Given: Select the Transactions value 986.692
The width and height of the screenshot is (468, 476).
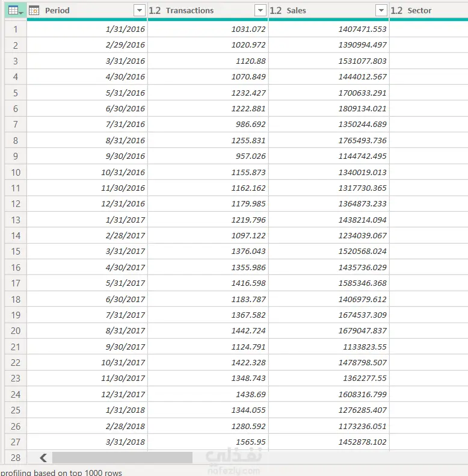Looking at the screenshot, I should 208,125.
